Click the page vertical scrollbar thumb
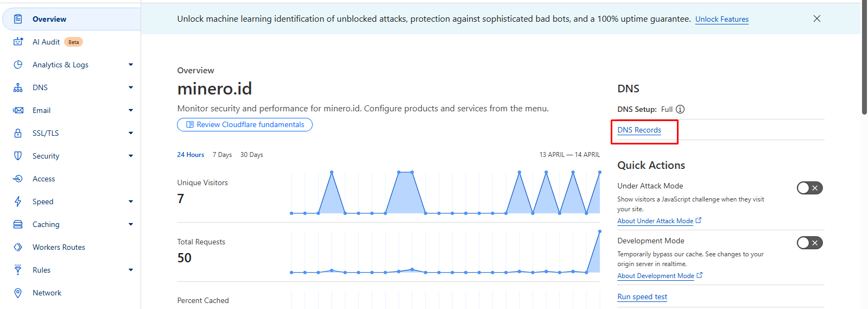868x309 pixels. [864, 57]
